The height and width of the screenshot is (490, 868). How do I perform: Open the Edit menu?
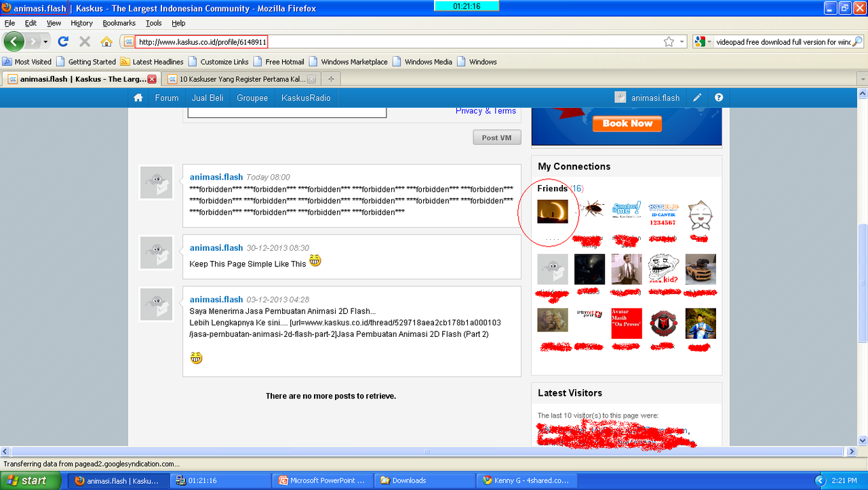tap(31, 23)
